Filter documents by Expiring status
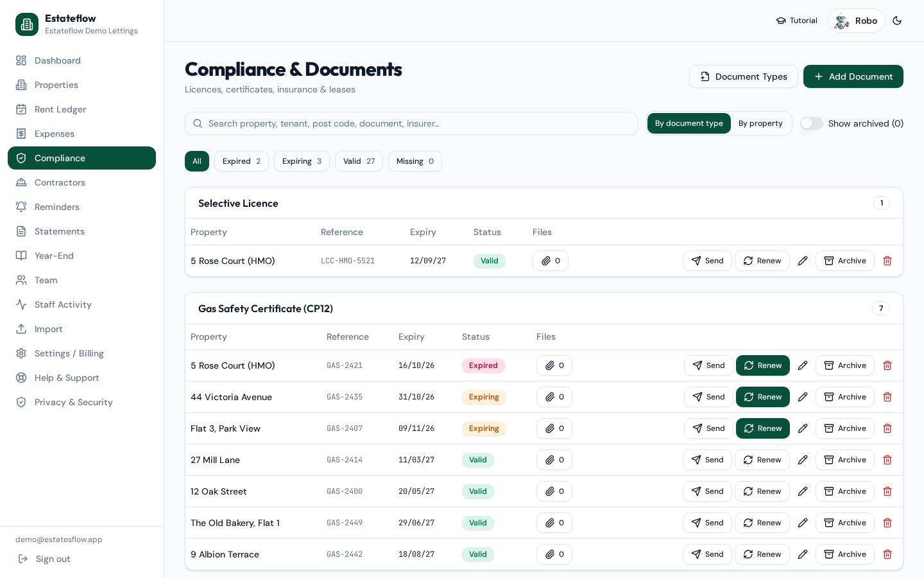924x578 pixels. [x=302, y=161]
